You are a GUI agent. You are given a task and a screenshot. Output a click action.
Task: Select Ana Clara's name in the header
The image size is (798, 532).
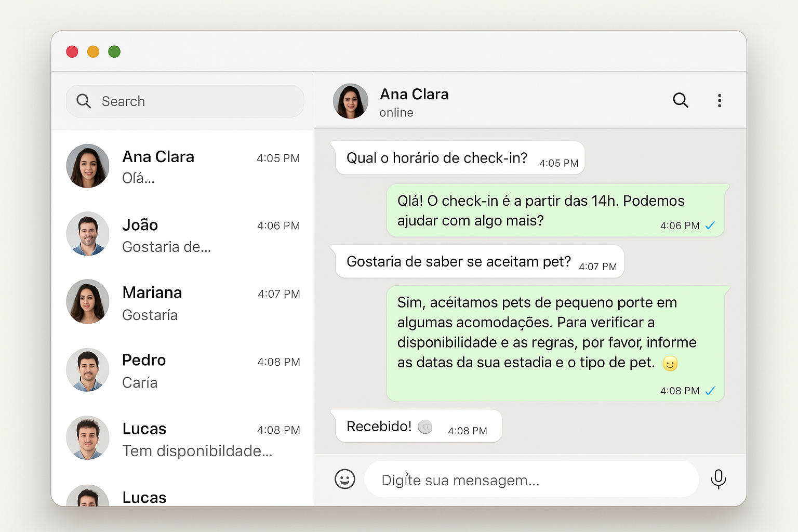tap(414, 94)
